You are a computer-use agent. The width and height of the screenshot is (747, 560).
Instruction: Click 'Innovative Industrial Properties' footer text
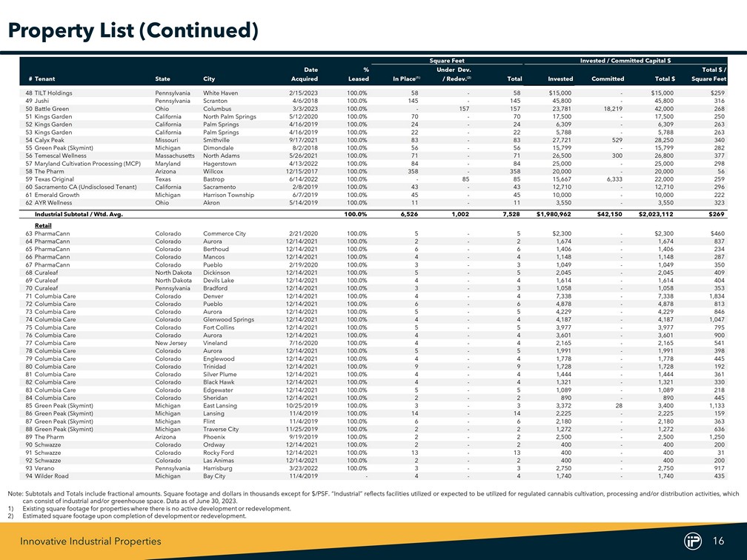90,541
